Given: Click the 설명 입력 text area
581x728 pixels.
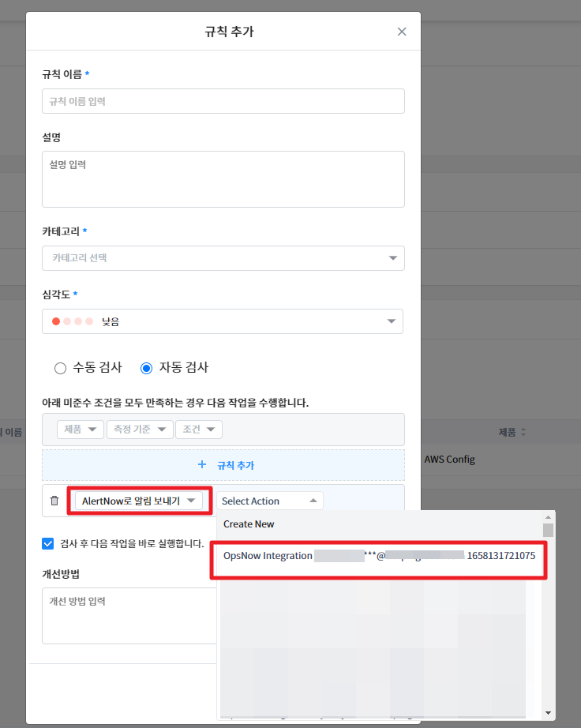Looking at the screenshot, I should (x=223, y=179).
